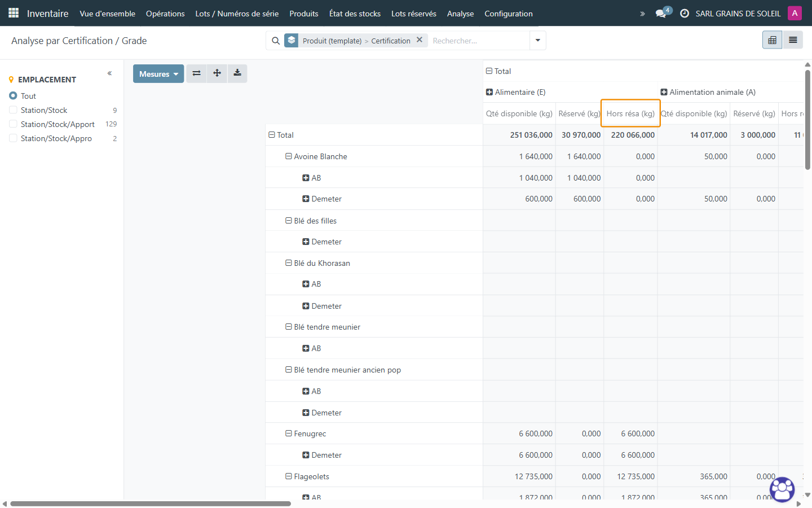Click the vertical scrollbar thumb
The image size is (812, 508).
point(807,119)
